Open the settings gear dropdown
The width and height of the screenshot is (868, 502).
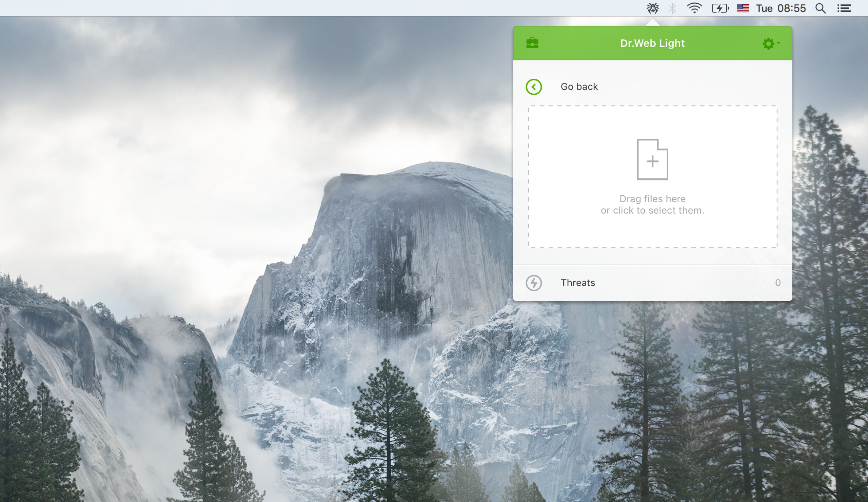click(x=768, y=44)
